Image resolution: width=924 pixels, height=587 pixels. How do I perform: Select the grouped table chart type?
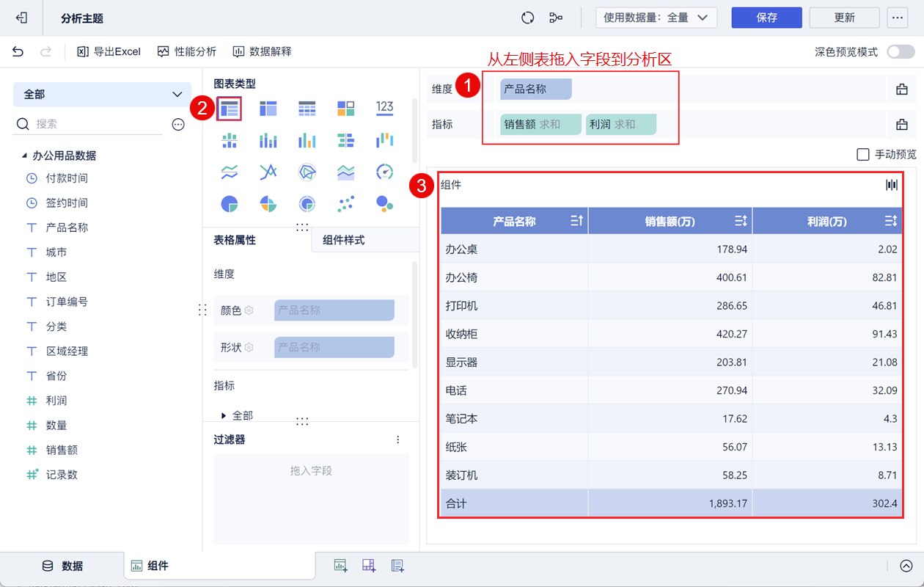point(230,109)
